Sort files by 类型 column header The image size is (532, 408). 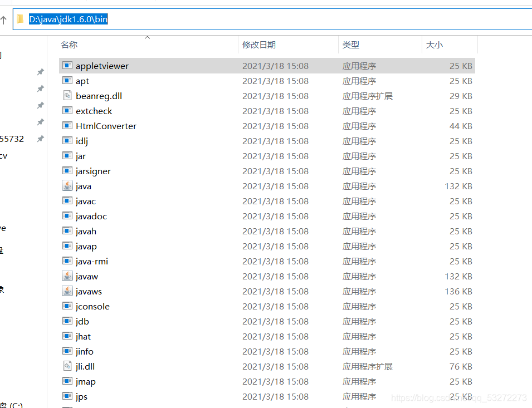pos(351,45)
